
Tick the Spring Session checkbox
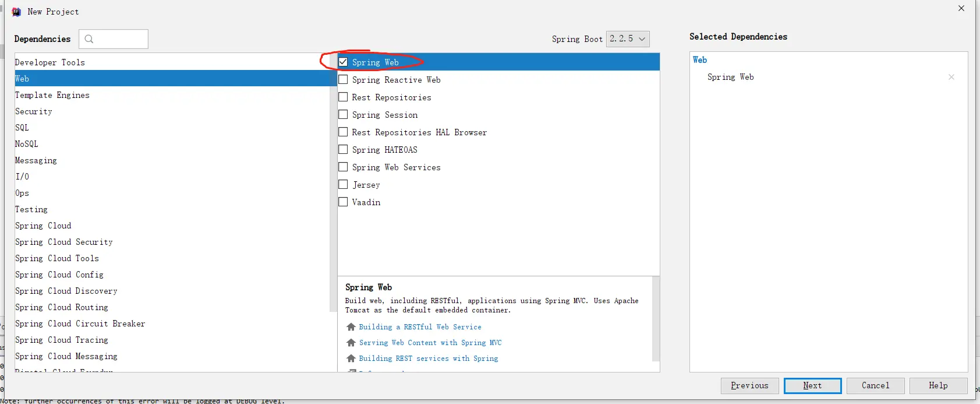pos(344,114)
